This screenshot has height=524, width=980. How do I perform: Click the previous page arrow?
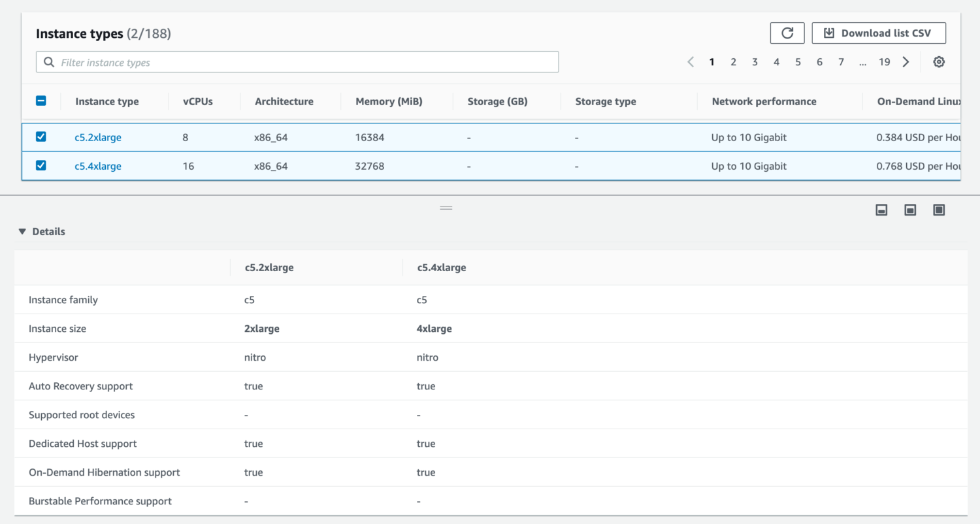coord(691,62)
